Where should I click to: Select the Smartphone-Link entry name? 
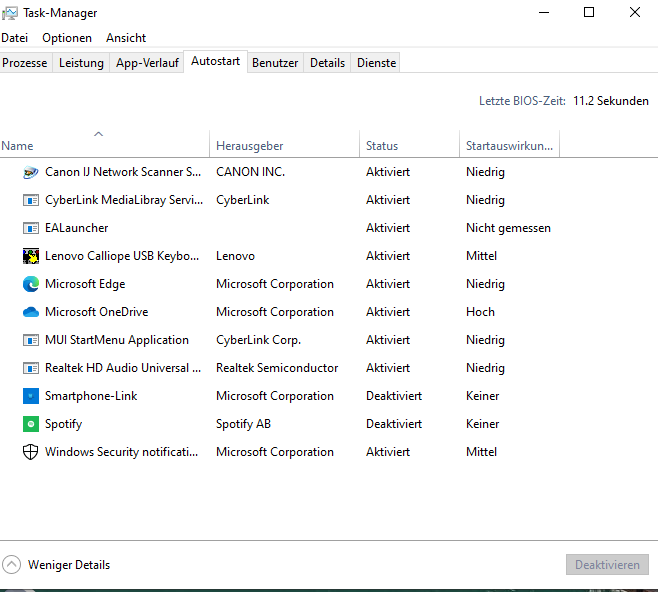point(91,396)
